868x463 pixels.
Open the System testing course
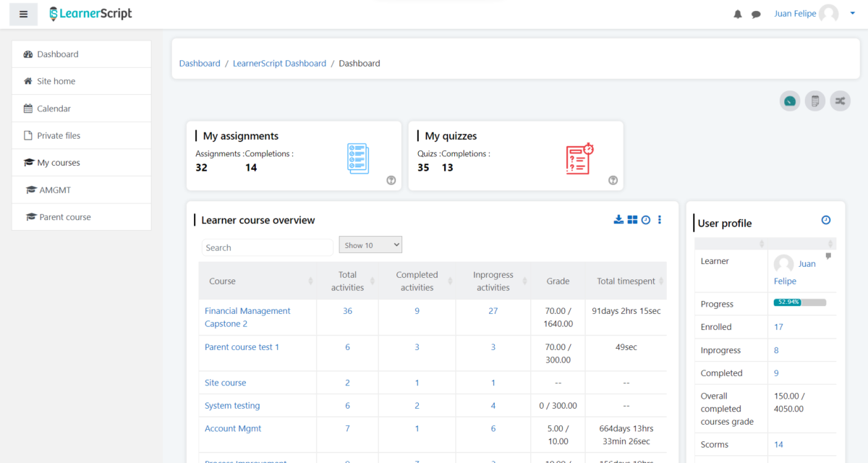[x=232, y=406]
